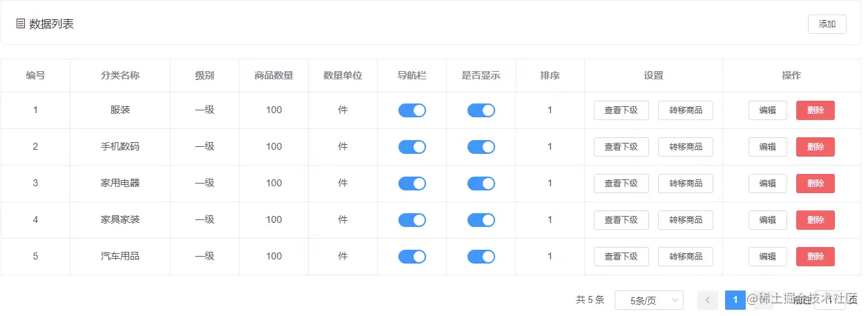Select page 1 in pagination
The height and width of the screenshot is (316, 868).
click(x=735, y=300)
